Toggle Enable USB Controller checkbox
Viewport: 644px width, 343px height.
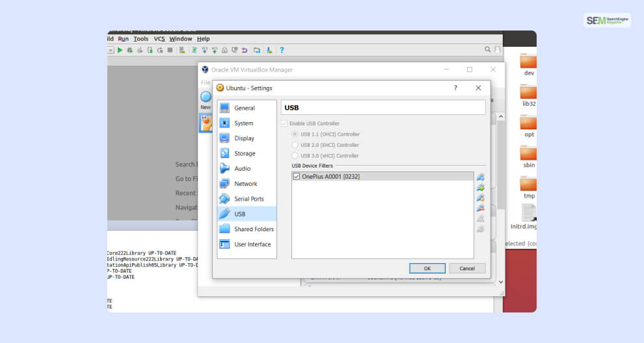click(284, 123)
